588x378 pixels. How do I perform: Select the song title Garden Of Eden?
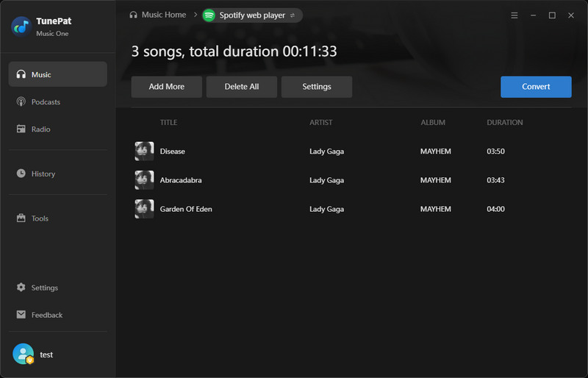tap(186, 209)
